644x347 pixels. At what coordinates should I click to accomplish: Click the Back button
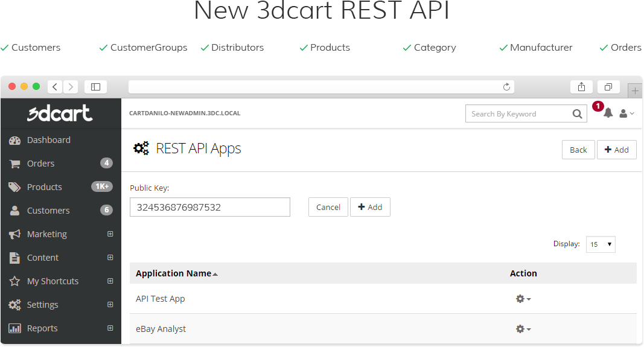pos(578,150)
